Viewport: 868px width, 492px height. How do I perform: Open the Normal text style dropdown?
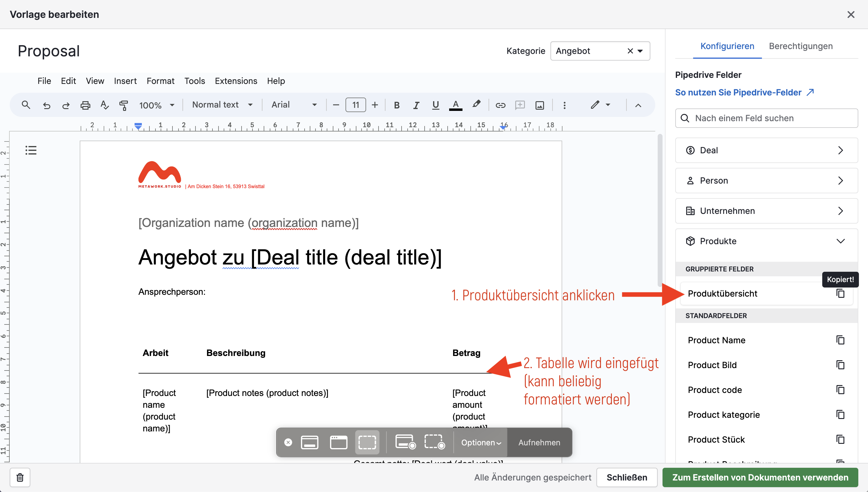(222, 105)
